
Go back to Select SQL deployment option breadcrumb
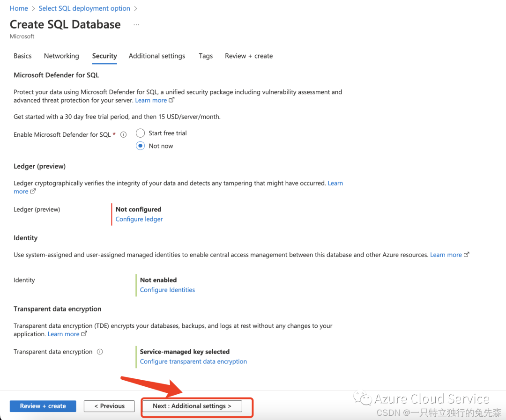tap(84, 8)
